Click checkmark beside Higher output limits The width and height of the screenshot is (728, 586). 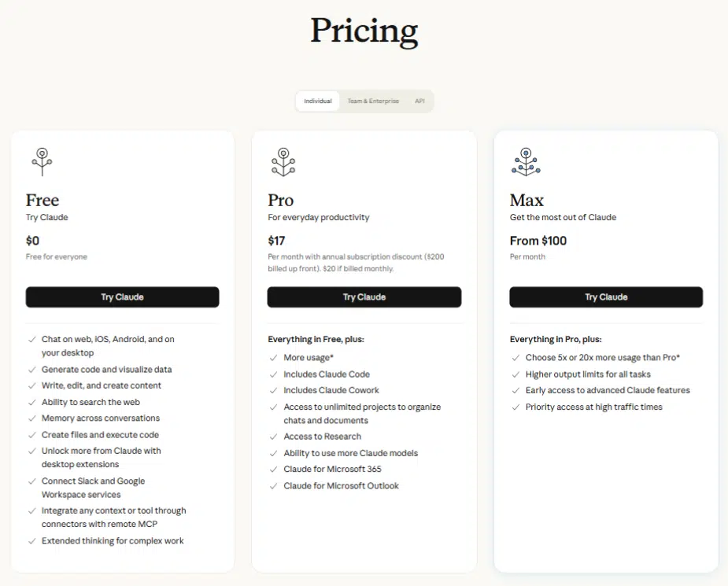pos(516,374)
